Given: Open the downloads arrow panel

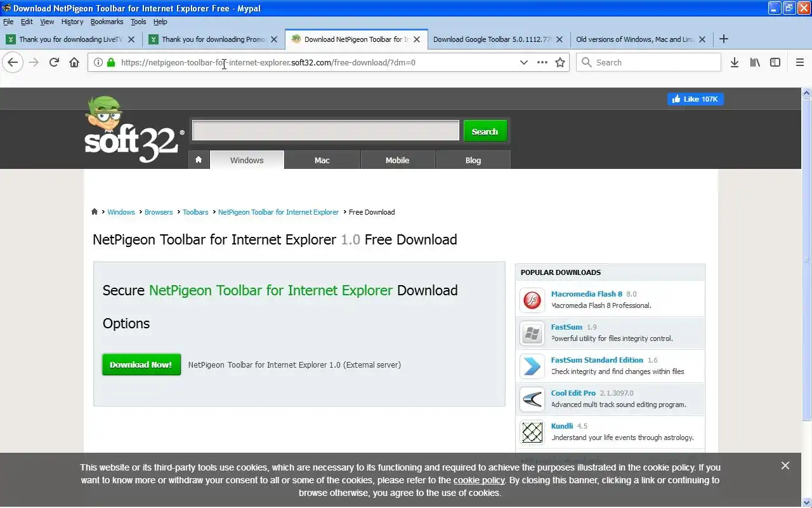Looking at the screenshot, I should pos(735,62).
